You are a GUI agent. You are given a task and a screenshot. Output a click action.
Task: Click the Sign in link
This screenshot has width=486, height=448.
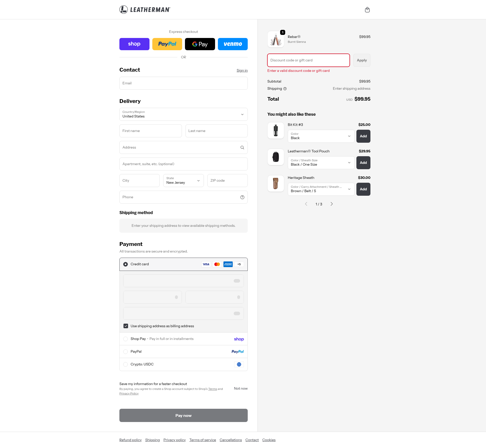[x=242, y=71]
